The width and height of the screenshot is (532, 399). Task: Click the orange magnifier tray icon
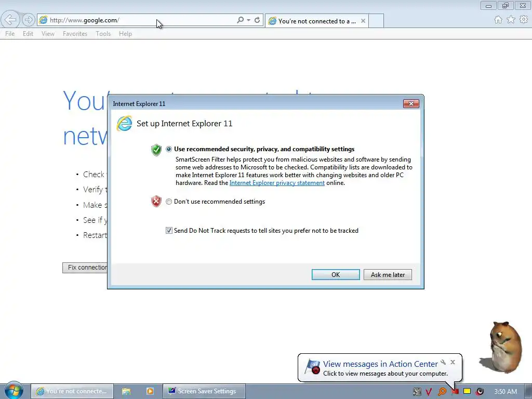coord(442,392)
